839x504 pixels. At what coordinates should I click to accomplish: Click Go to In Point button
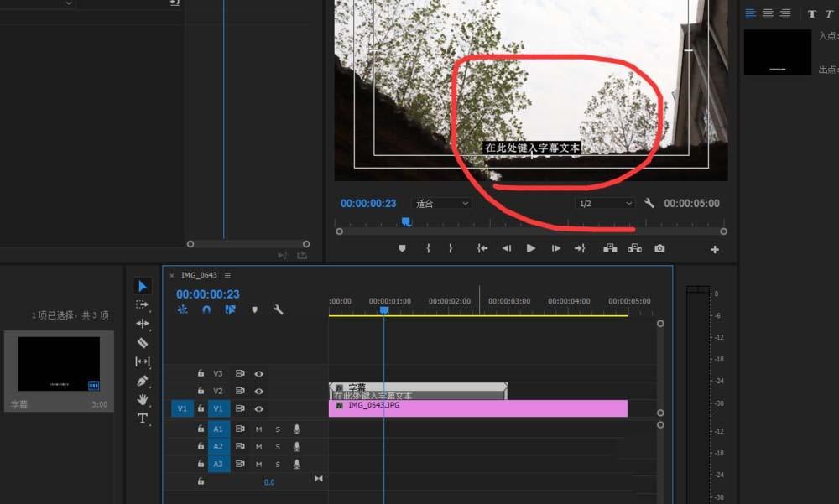coord(481,248)
